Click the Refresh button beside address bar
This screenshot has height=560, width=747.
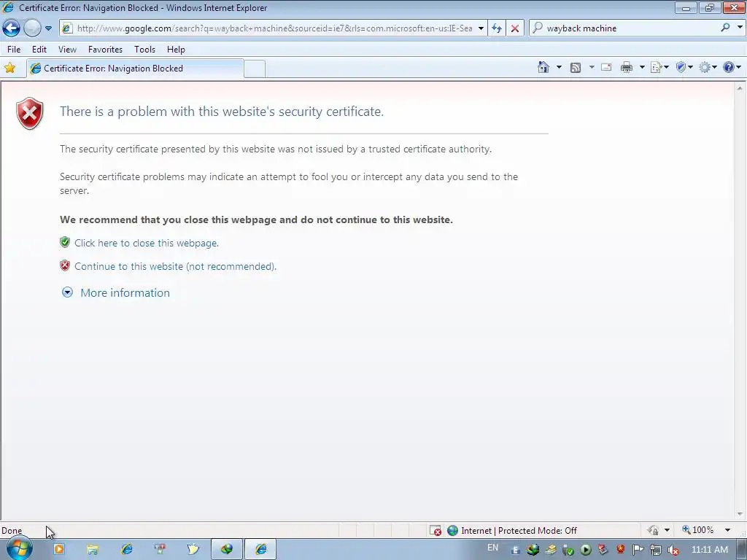[x=497, y=28]
